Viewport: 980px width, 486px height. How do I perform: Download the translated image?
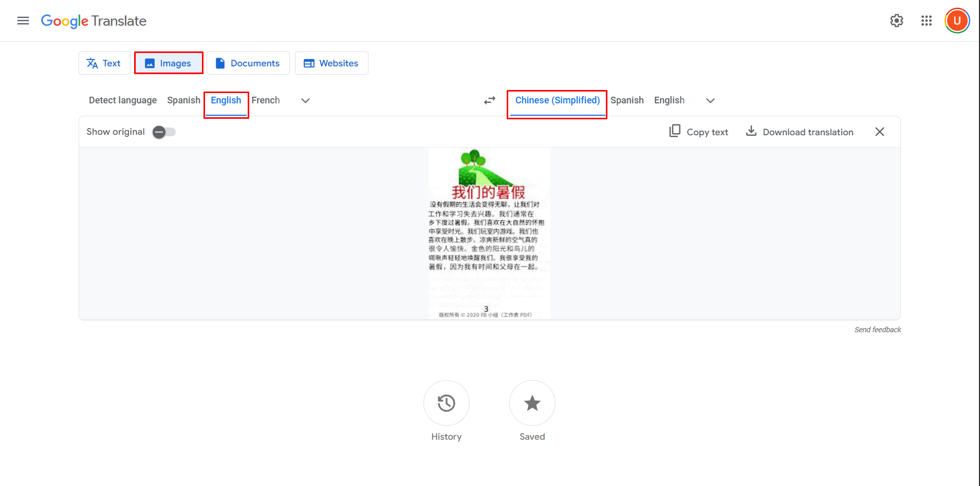pos(799,132)
